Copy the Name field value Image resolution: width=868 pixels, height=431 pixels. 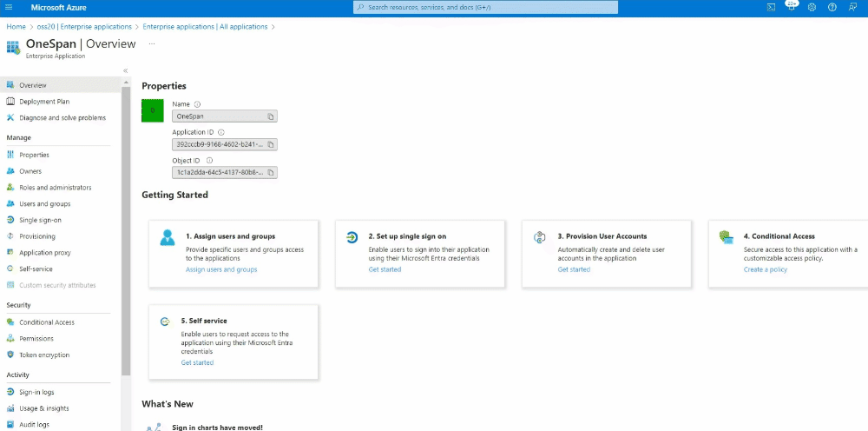271,116
